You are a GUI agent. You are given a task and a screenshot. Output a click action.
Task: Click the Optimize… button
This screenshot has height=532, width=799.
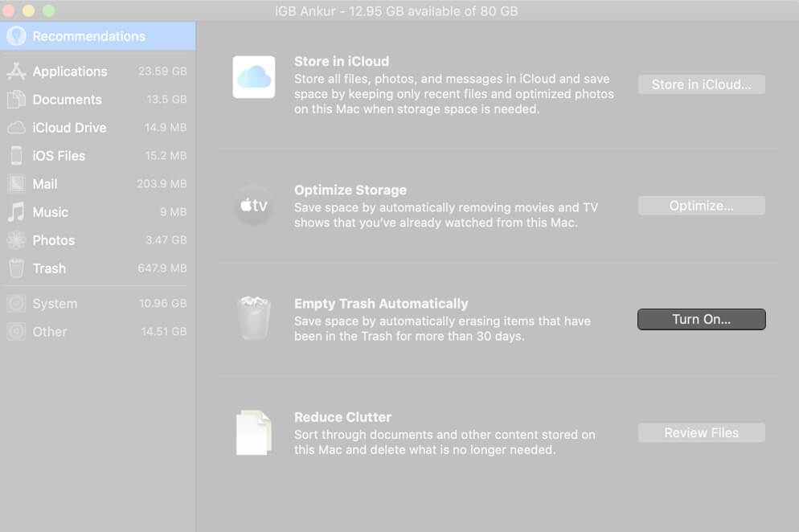tap(701, 206)
